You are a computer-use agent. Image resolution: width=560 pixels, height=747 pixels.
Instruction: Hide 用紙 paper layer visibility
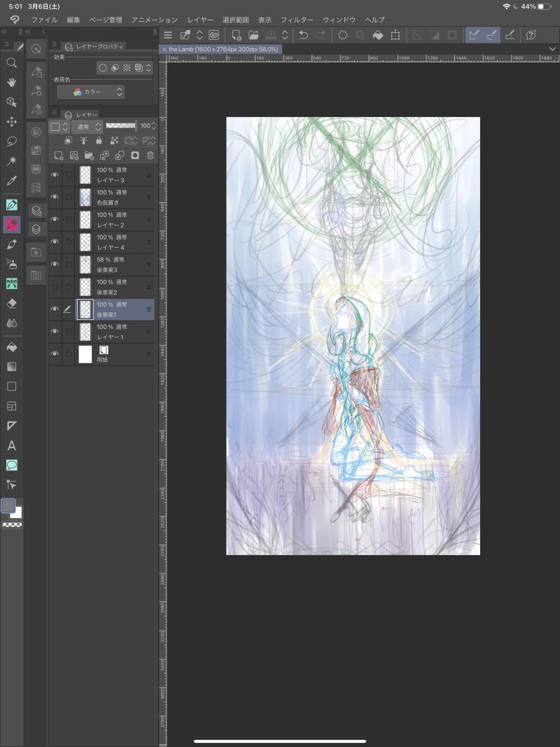55,354
